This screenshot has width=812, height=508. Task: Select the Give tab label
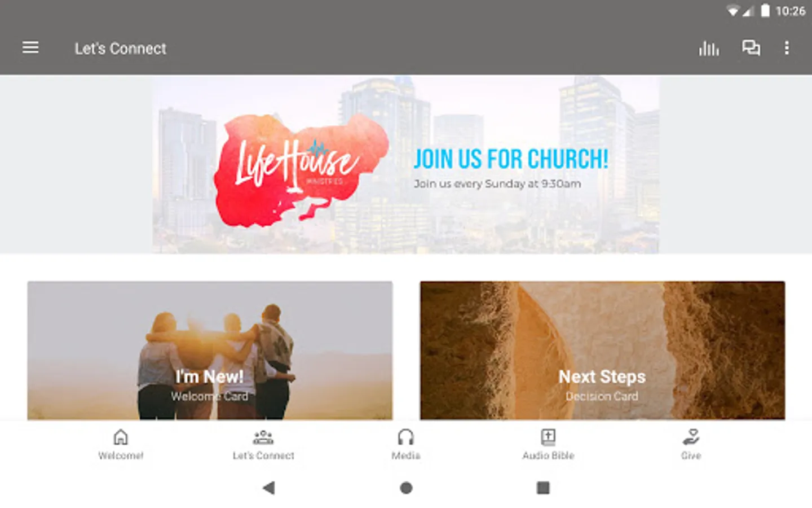(691, 456)
